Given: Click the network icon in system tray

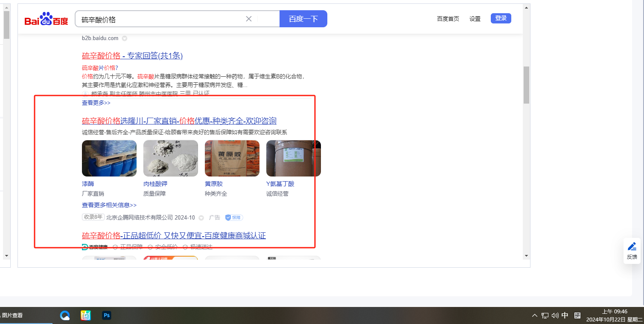Looking at the screenshot, I should 545,315.
